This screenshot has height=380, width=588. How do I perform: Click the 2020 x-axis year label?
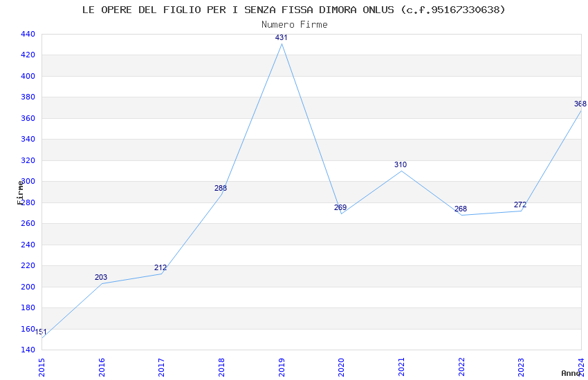coord(341,368)
